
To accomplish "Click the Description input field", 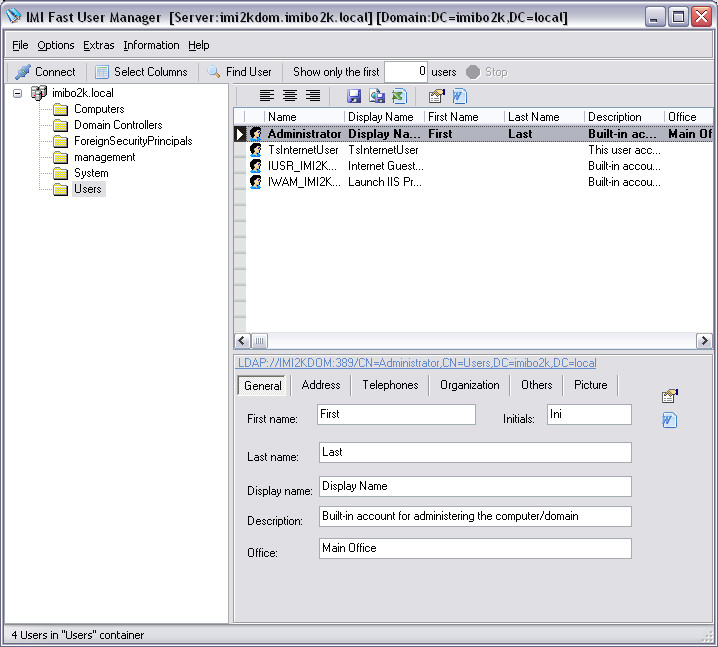I will (x=475, y=517).
